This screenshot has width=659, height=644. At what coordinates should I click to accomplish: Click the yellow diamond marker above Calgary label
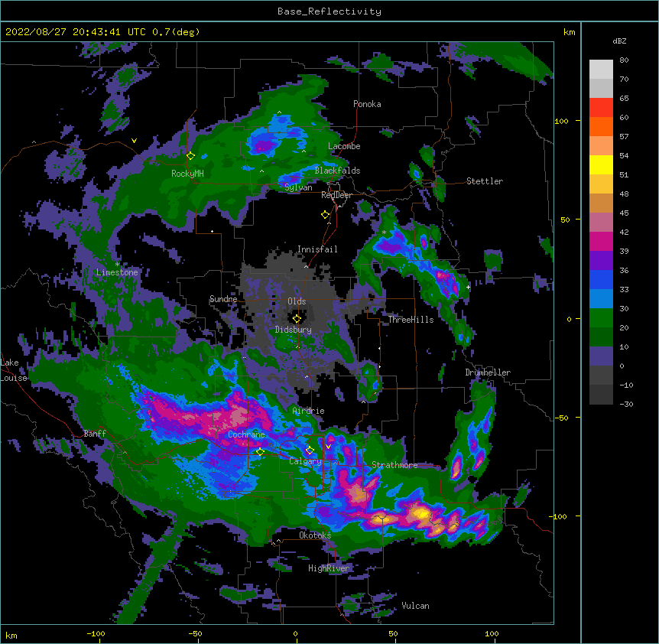[x=310, y=450]
